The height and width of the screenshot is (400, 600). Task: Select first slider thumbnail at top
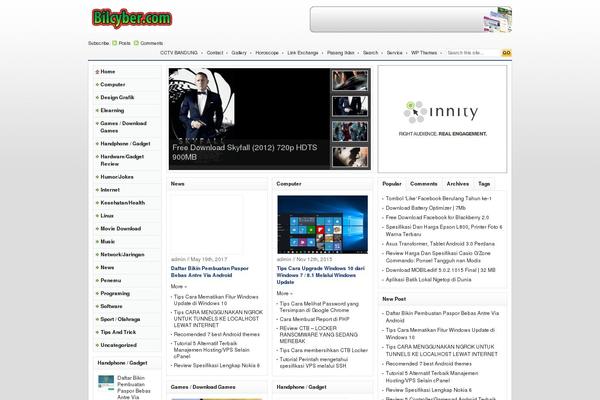coord(350,81)
